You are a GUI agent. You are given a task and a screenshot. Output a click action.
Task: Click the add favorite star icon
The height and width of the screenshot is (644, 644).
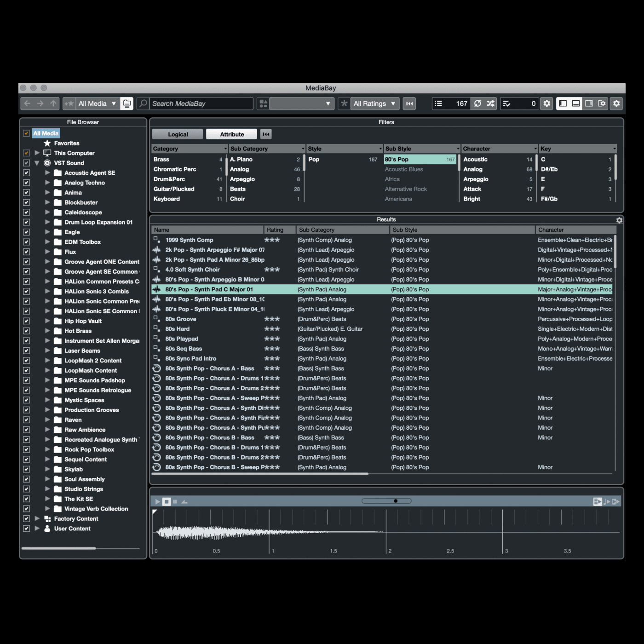69,103
